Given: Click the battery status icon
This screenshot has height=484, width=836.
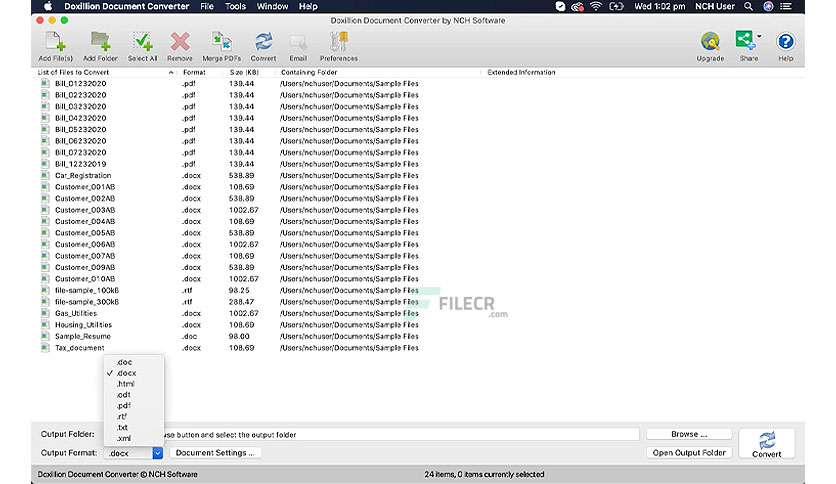Looking at the screenshot, I should (x=616, y=6).
